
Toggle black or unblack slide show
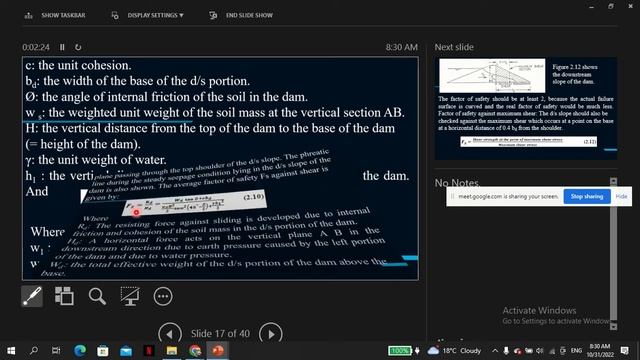point(130,296)
